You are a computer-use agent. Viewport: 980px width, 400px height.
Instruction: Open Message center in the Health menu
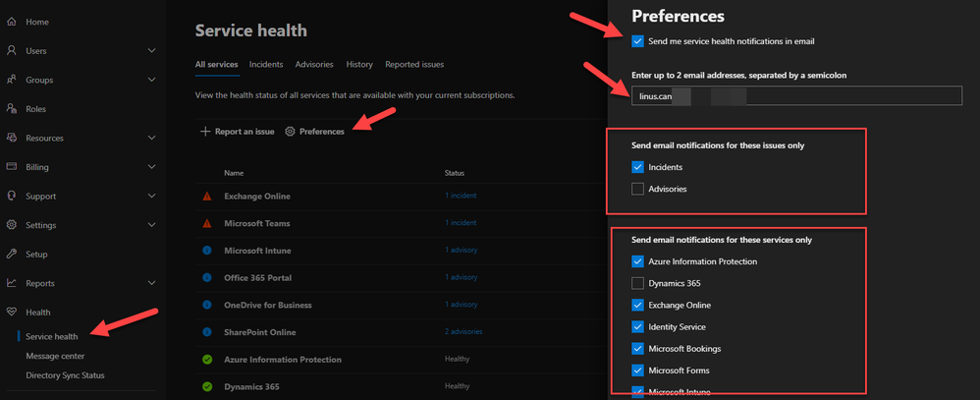(x=55, y=356)
